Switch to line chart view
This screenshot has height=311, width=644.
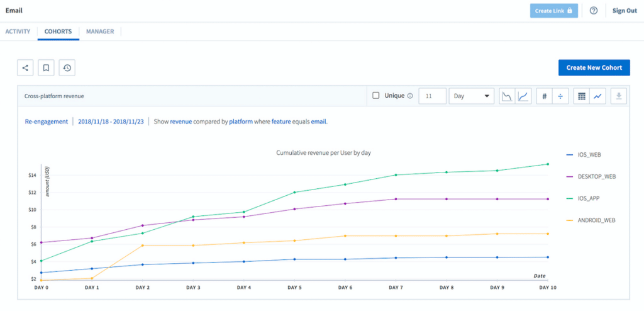click(597, 96)
